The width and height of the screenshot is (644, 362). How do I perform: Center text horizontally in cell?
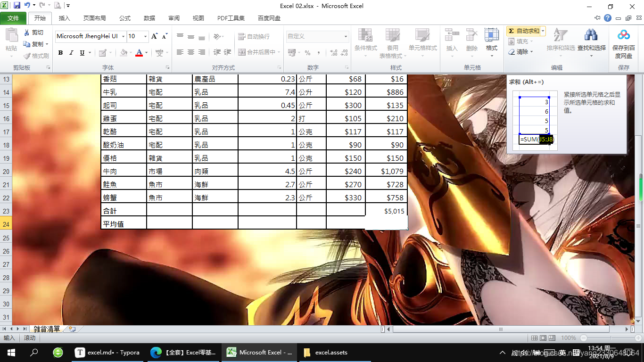coord(191,52)
